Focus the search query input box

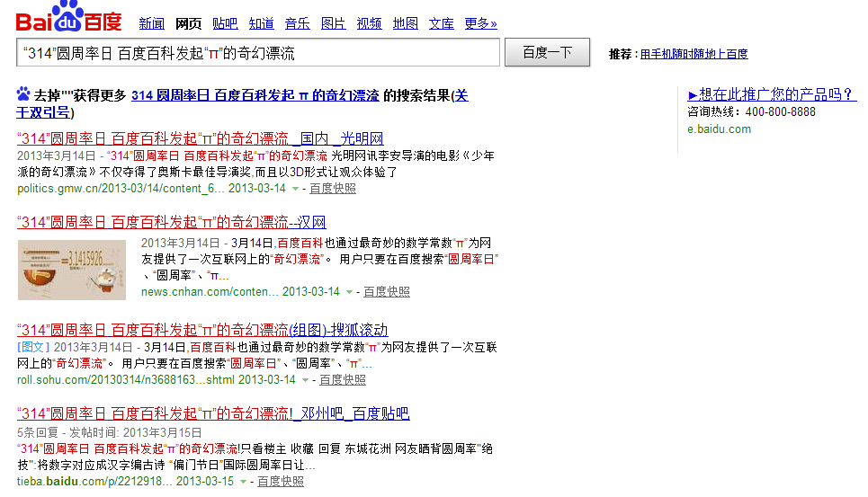pyautogui.click(x=258, y=52)
